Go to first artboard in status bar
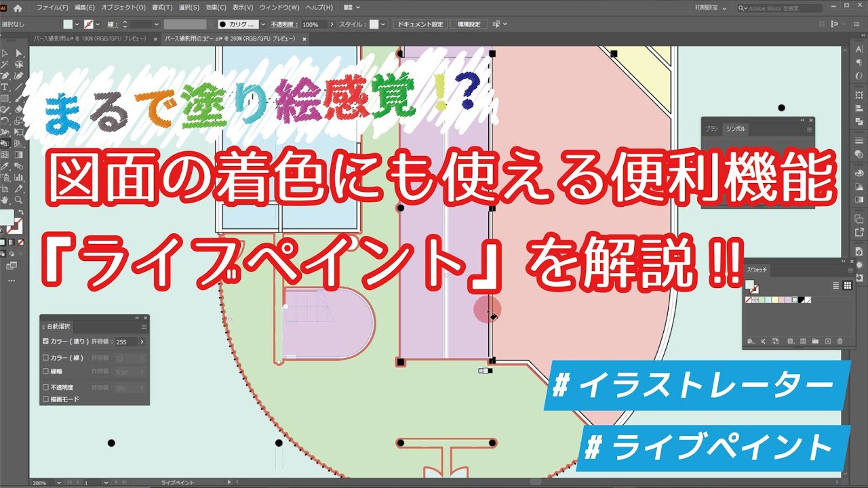This screenshot has width=868, height=488. tap(69, 483)
